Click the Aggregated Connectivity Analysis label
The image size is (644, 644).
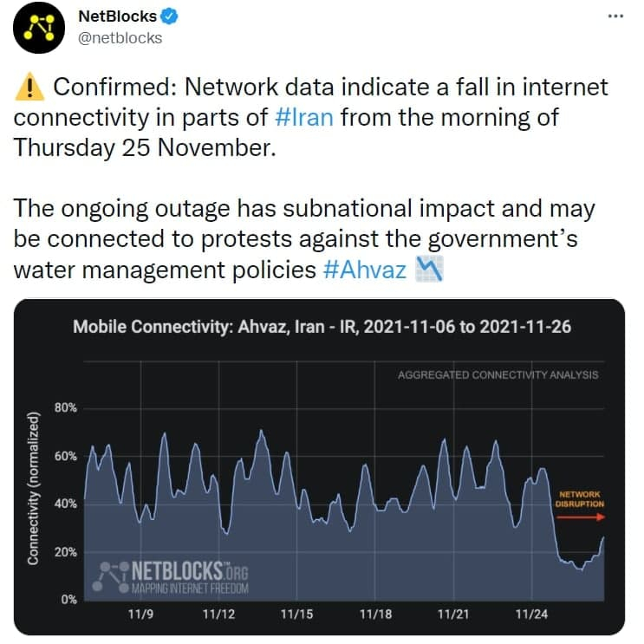coord(498,375)
